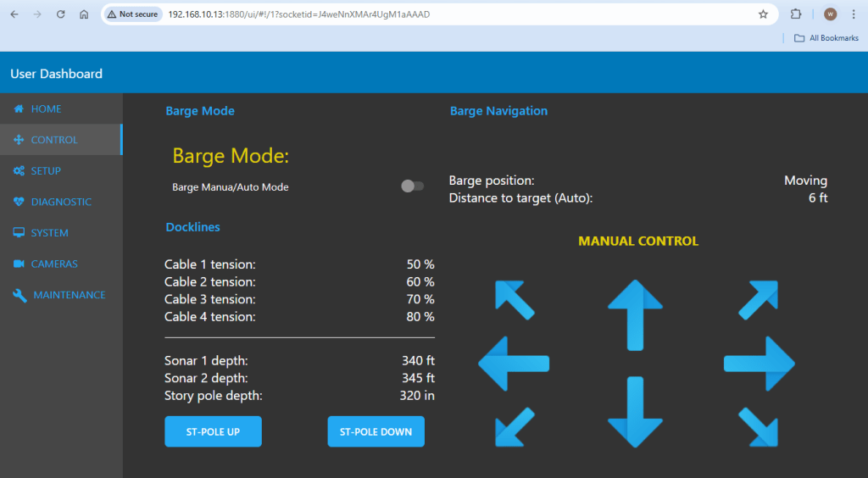Click the right arrow movement control

point(759,364)
